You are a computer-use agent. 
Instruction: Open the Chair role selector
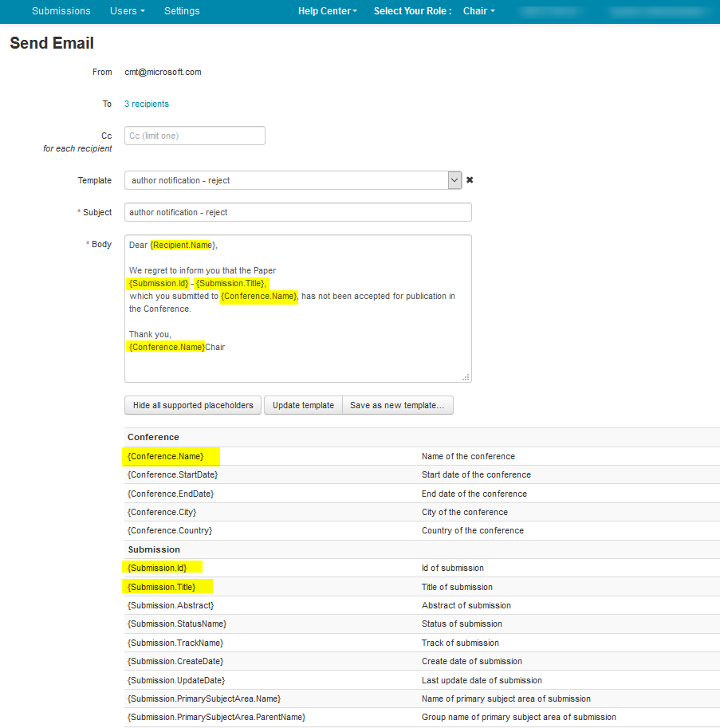[478, 11]
